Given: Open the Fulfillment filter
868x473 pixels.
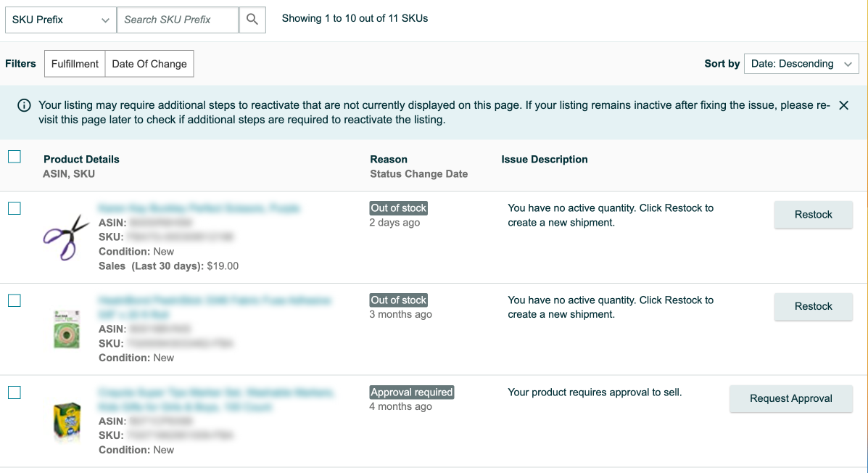Looking at the screenshot, I should pos(75,64).
